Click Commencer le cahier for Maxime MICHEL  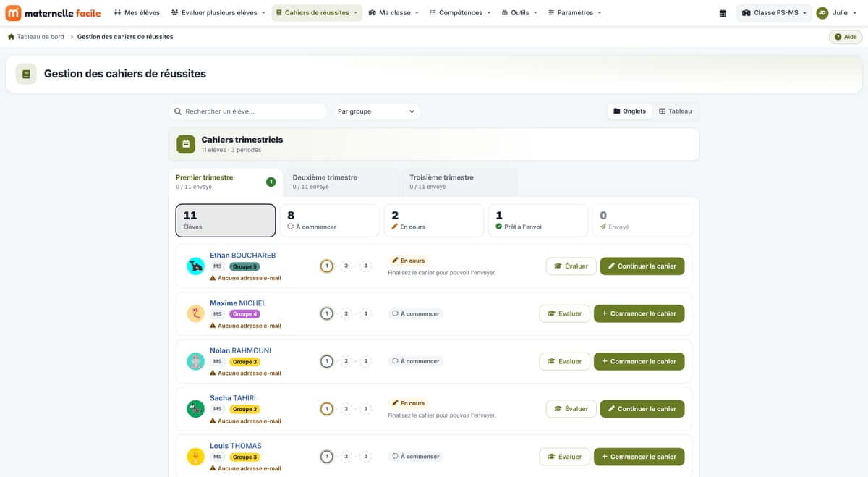639,314
